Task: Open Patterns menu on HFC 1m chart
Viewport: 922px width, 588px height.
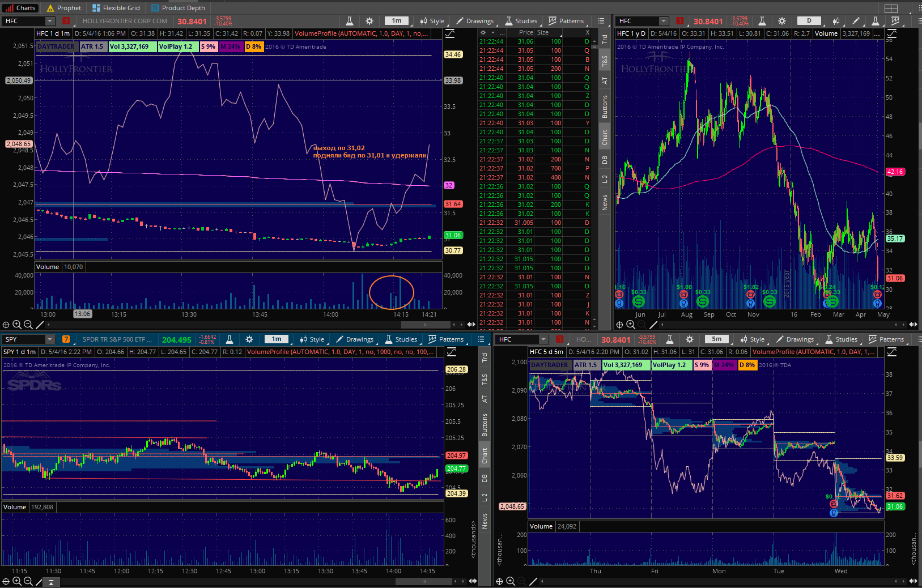Action: 566,21
